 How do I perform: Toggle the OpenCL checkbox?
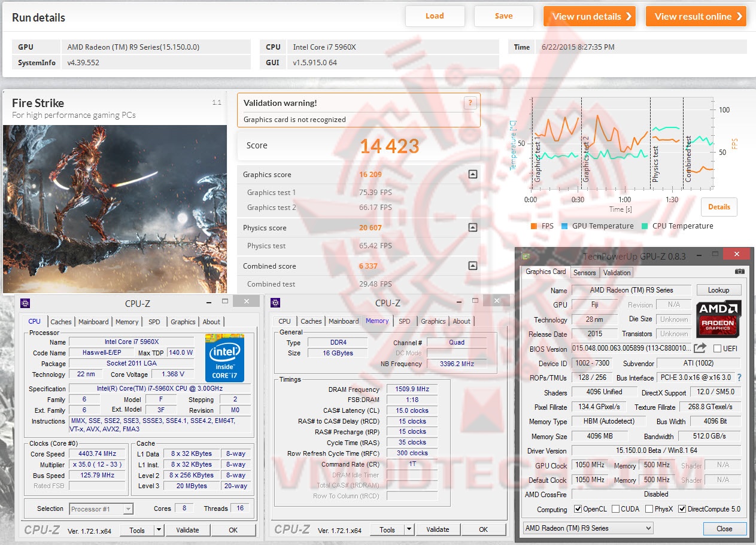click(578, 509)
